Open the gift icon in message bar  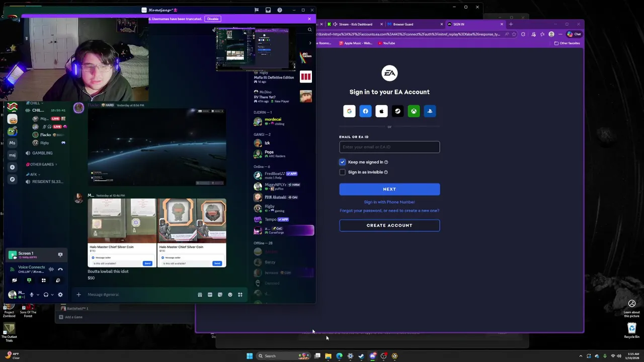tap(200, 295)
